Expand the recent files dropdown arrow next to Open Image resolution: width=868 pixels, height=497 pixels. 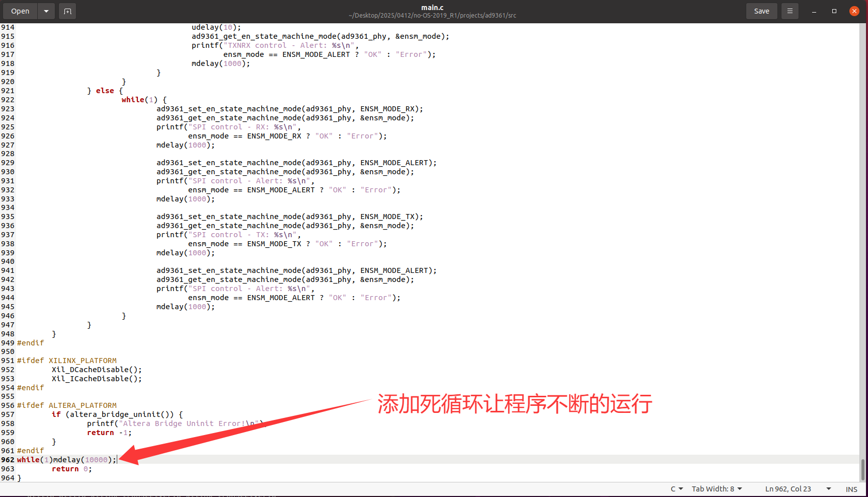point(46,11)
